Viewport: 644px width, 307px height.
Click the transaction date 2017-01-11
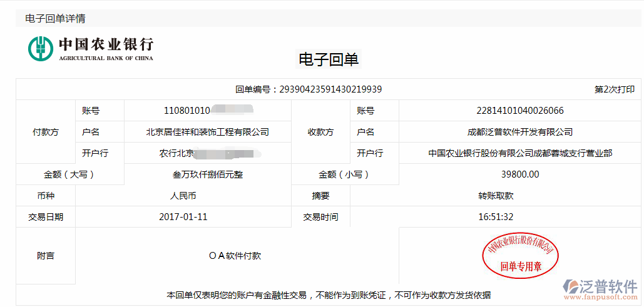click(x=183, y=217)
